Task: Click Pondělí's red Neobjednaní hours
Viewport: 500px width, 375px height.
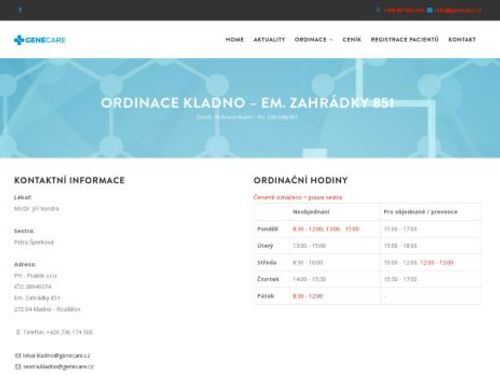Action: point(326,229)
